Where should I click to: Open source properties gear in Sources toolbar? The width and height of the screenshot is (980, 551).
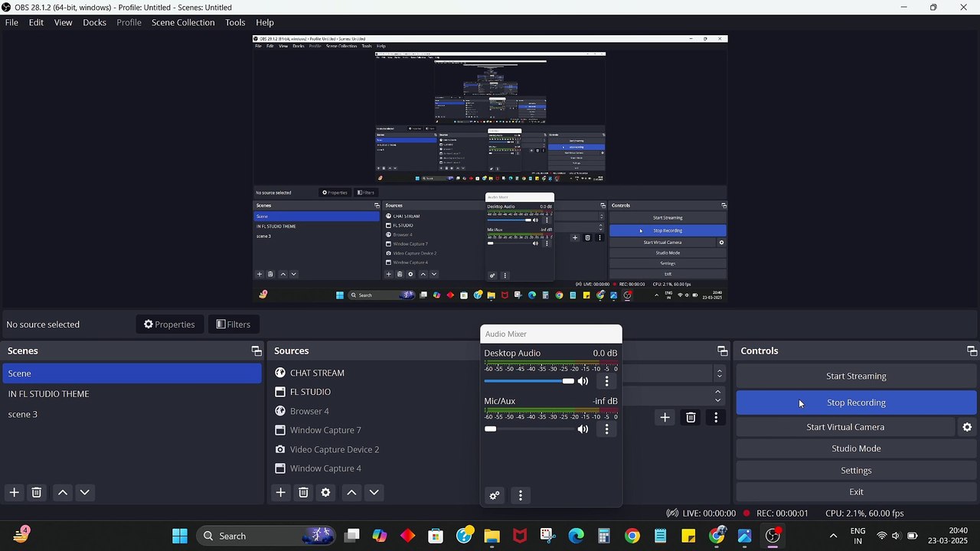pyautogui.click(x=325, y=492)
